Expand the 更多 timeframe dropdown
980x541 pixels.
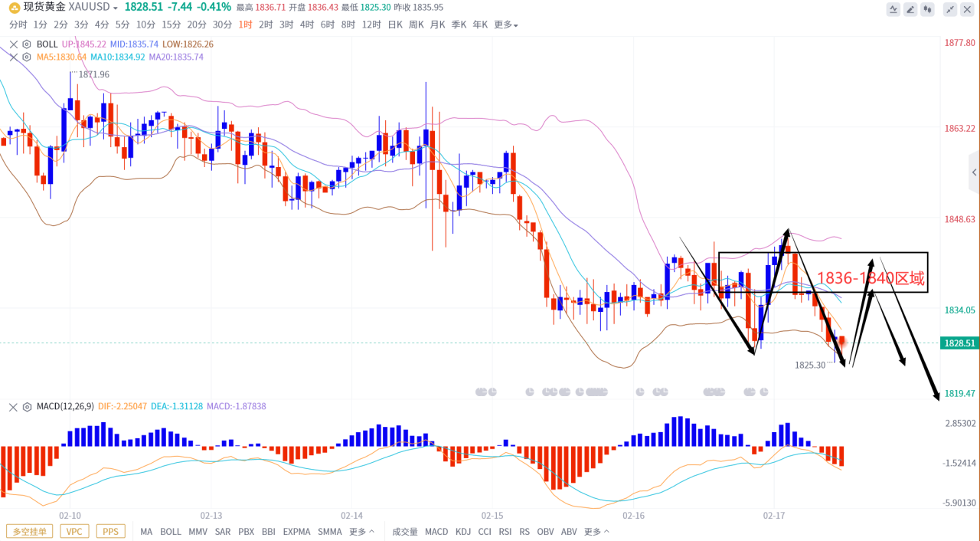506,25
